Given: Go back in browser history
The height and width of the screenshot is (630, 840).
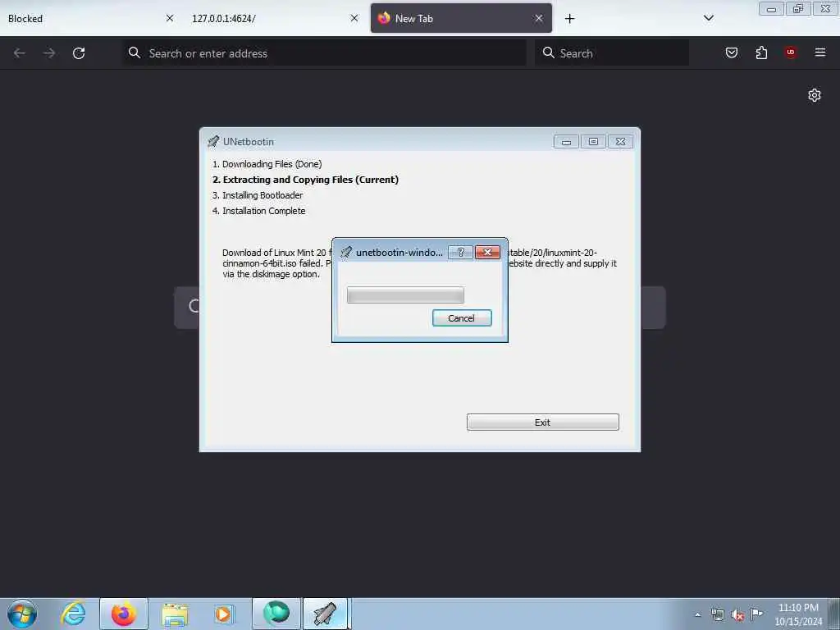Looking at the screenshot, I should [20, 53].
